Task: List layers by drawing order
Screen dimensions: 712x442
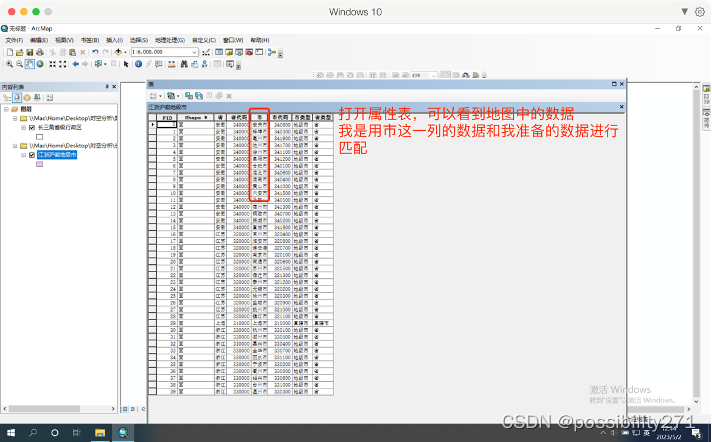Action: 7,98
